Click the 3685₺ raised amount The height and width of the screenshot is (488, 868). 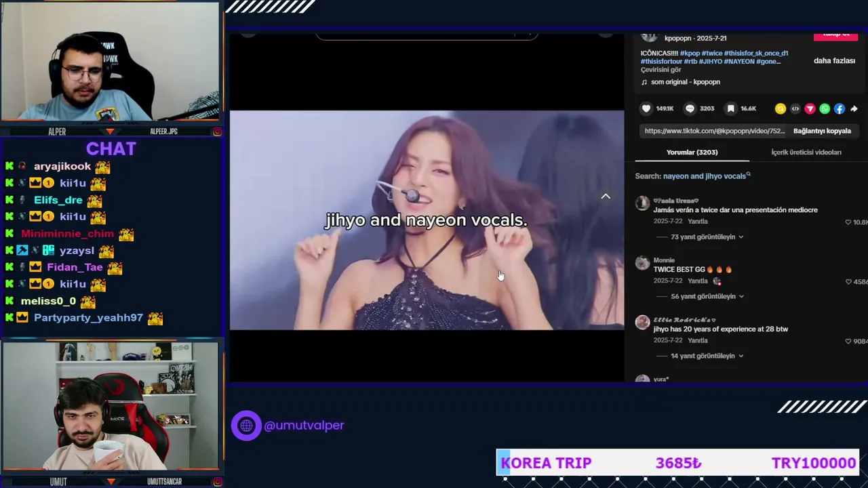[x=678, y=463]
